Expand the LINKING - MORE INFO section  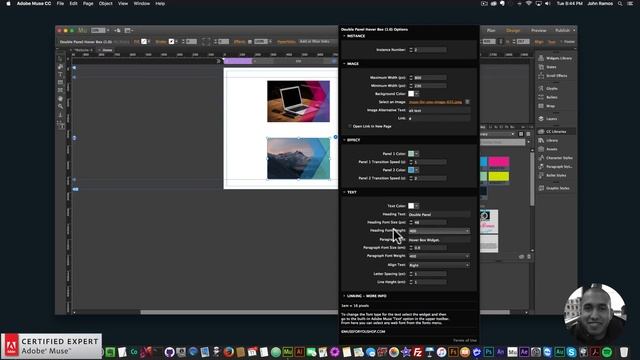pos(344,296)
